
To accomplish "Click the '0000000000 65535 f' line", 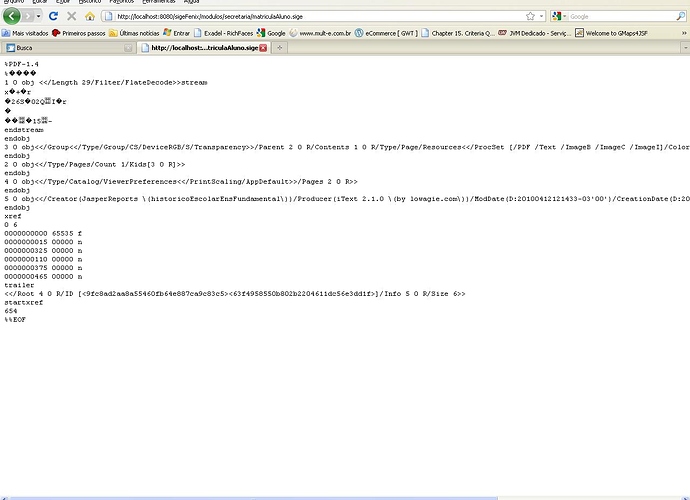I will [x=43, y=233].
